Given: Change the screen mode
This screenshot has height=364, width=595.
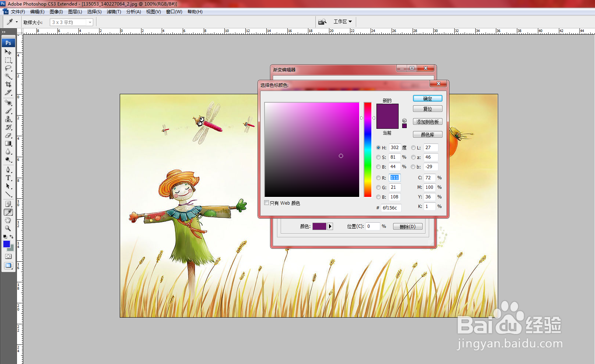Looking at the screenshot, I should (8, 265).
